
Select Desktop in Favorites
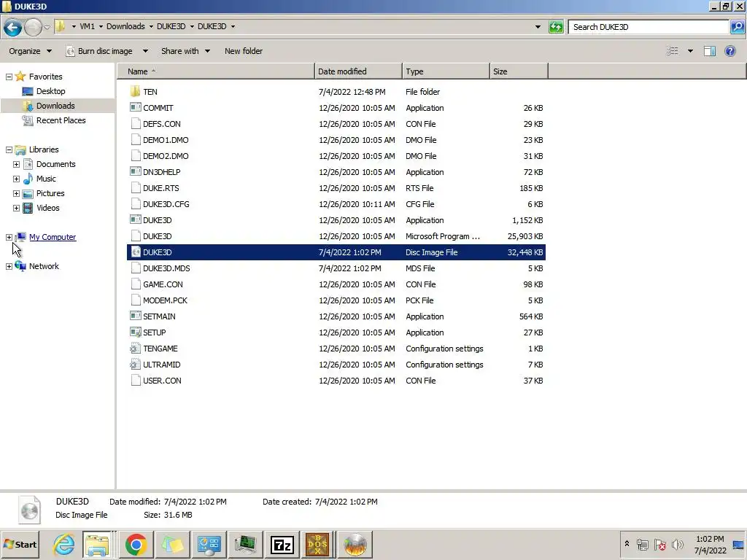point(50,91)
